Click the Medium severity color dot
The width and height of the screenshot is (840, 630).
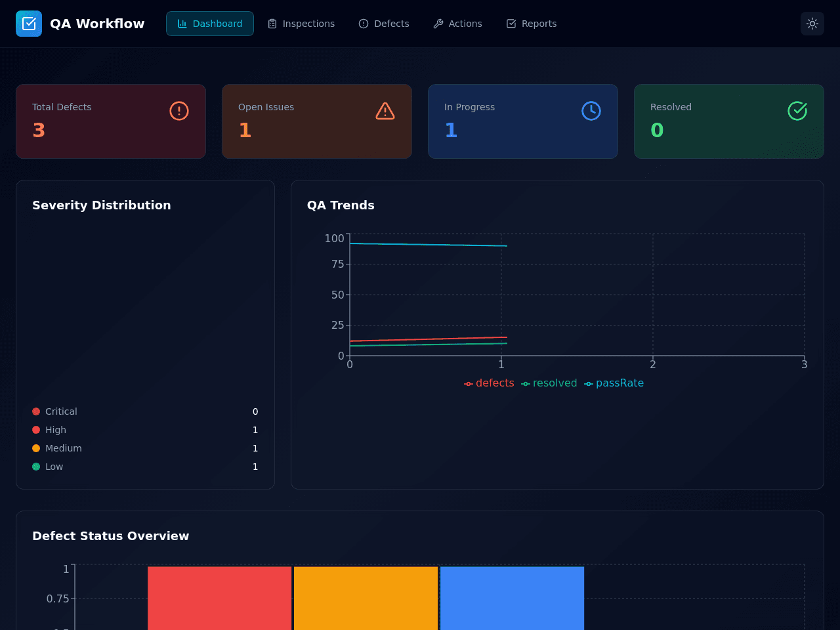coord(36,448)
